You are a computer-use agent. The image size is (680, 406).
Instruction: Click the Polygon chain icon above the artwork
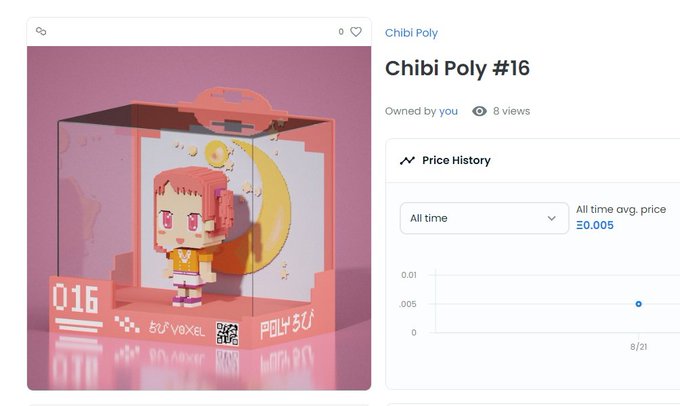(x=41, y=31)
